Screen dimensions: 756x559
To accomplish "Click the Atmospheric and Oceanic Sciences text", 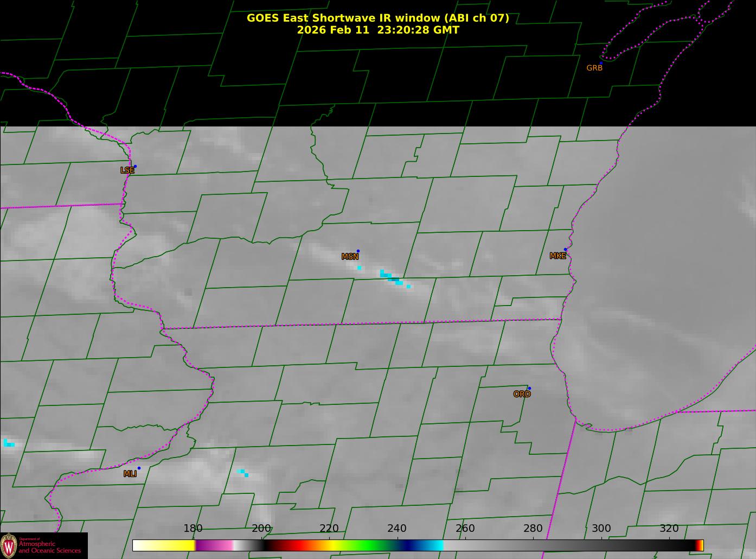I will tap(49, 547).
